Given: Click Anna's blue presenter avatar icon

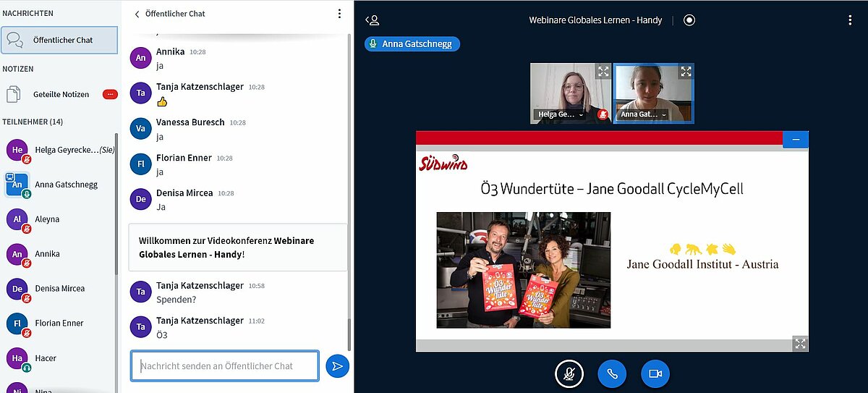Looking at the screenshot, I should coord(17,184).
